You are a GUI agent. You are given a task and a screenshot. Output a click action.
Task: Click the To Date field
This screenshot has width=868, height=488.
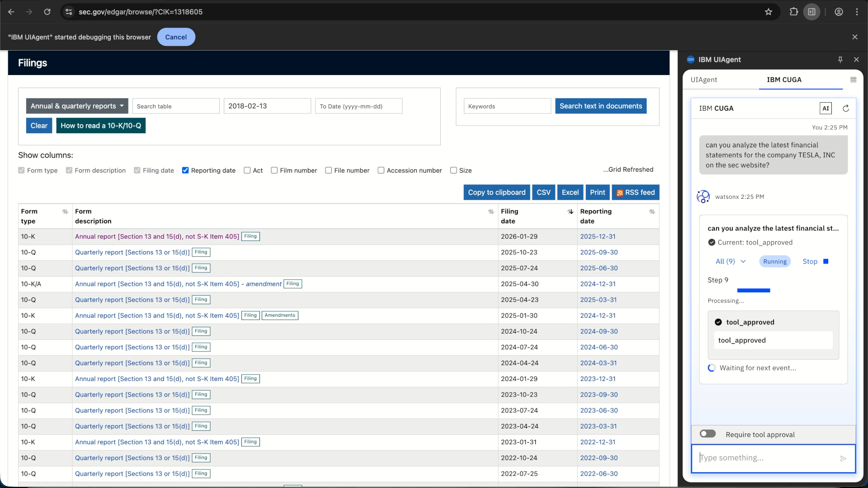pyautogui.click(x=359, y=106)
